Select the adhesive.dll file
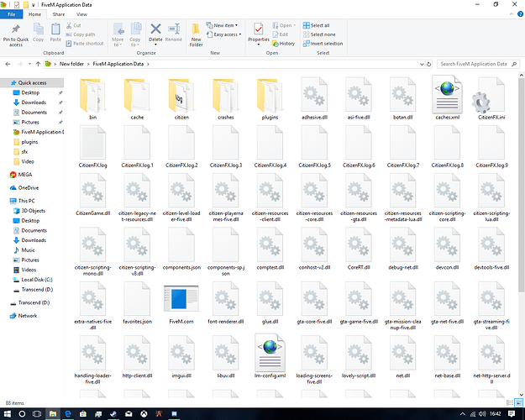Image resolution: width=525 pixels, height=420 pixels. pos(314,99)
